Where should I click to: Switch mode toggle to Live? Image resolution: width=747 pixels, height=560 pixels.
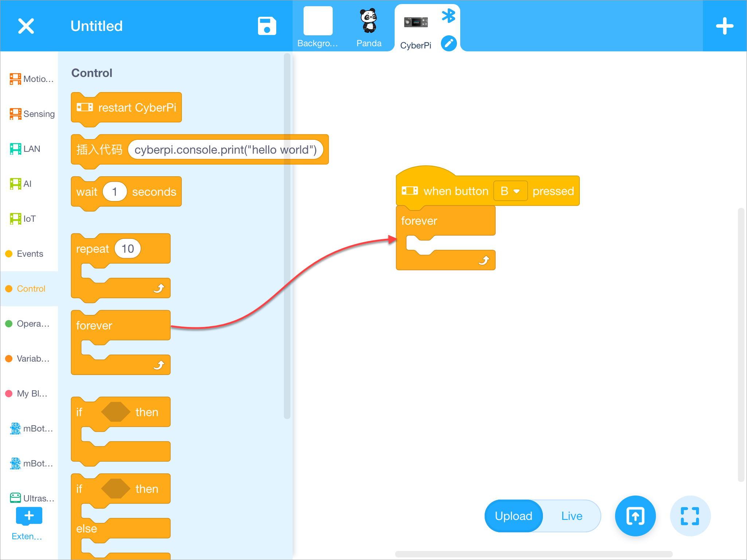point(571,516)
